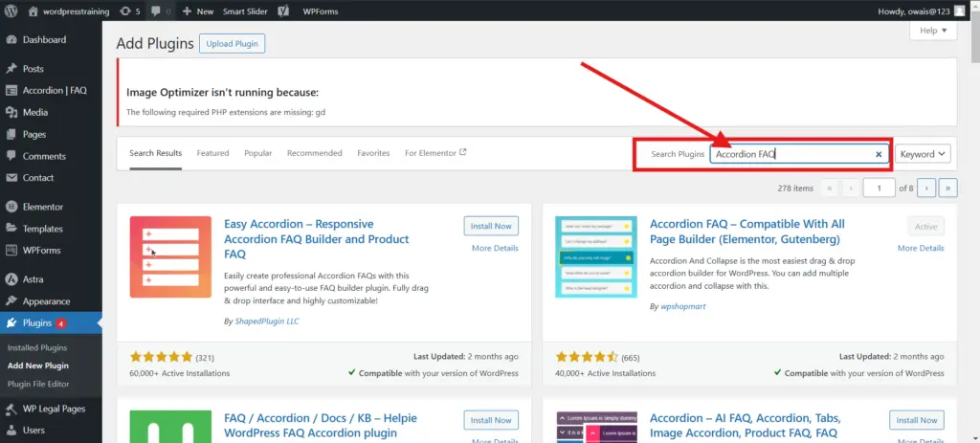Switch to the Featured tab
This screenshot has height=443, width=980.
(x=212, y=153)
